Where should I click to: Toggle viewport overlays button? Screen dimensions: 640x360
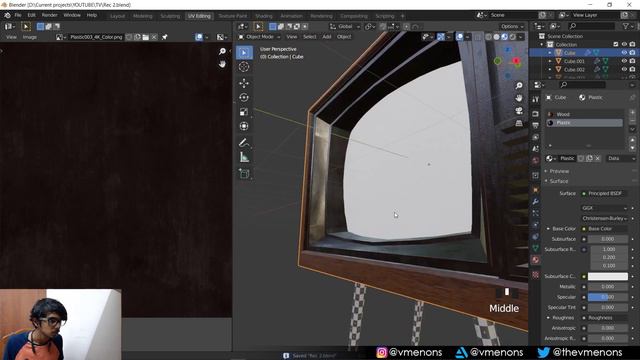460,37
